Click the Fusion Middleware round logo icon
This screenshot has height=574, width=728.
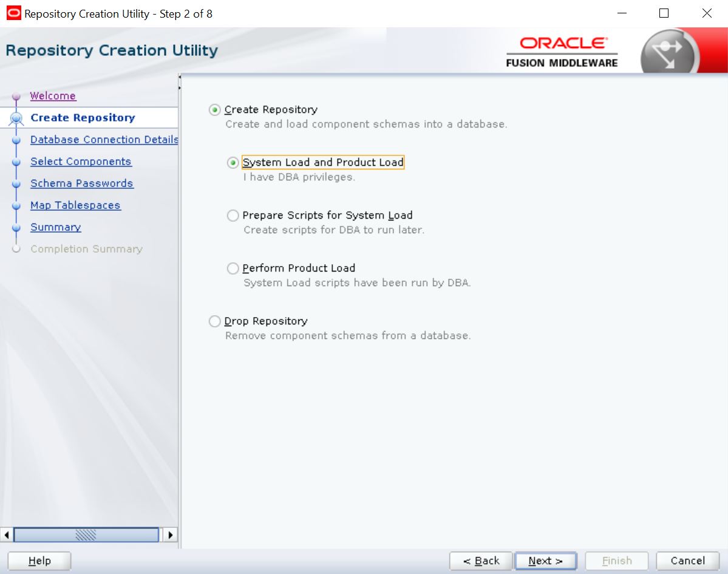click(670, 52)
